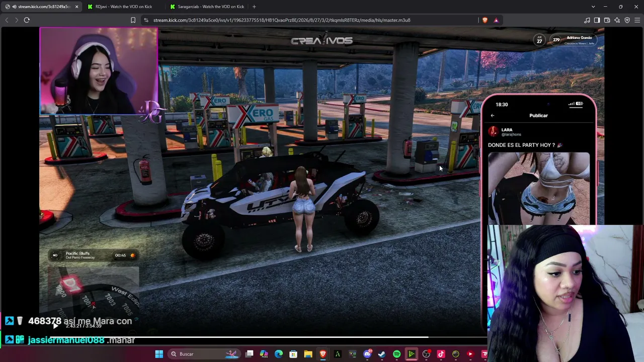Screen dimensions: 644x362
Task: Open the Leo AI sparkle icon
Action: pos(617,20)
